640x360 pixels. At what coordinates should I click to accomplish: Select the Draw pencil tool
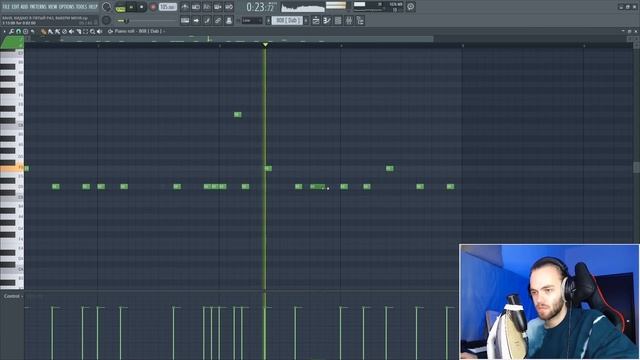pyautogui.click(x=44, y=31)
